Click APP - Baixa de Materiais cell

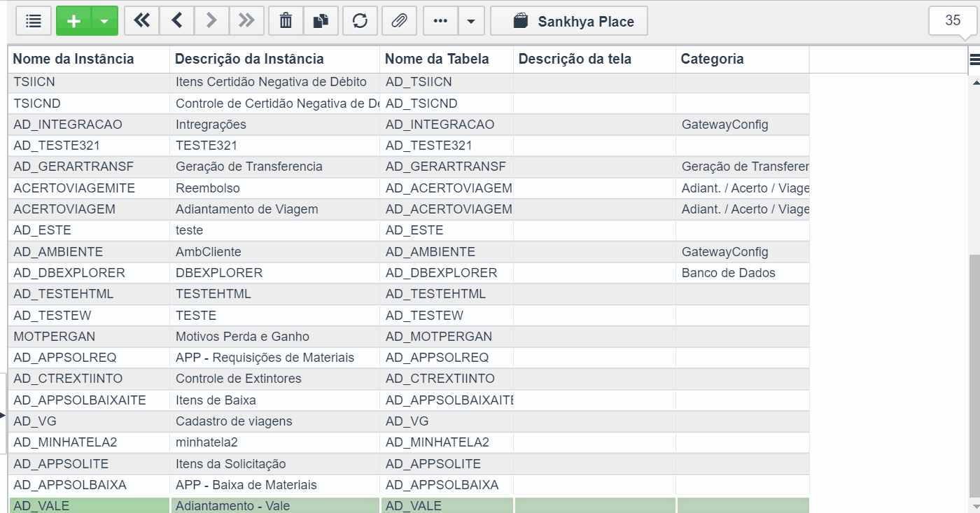coord(275,485)
